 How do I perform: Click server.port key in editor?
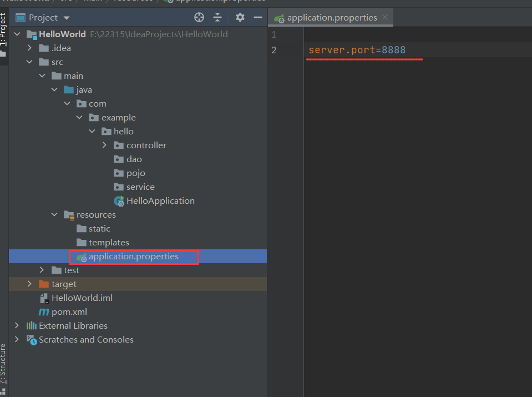(342, 50)
